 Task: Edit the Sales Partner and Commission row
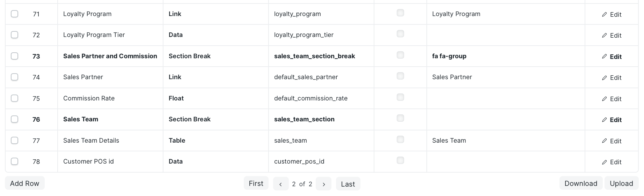(612, 56)
